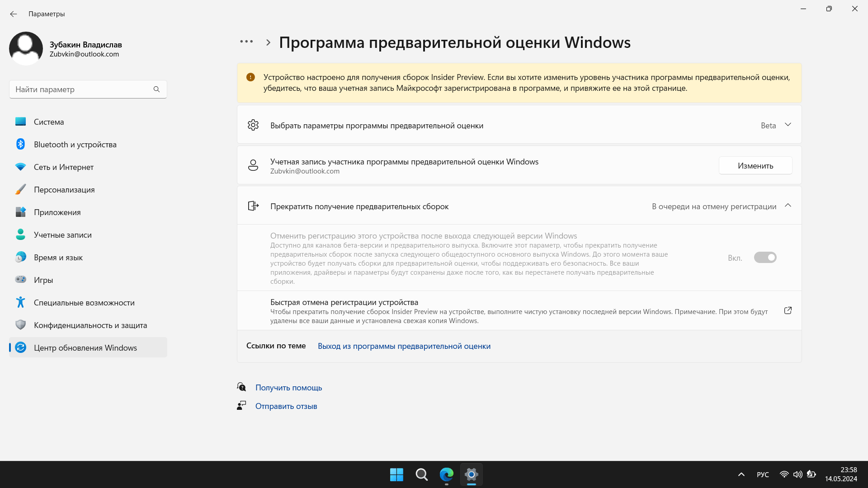The image size is (868, 488).
Task: Click the Приложения apps icon
Action: point(20,212)
